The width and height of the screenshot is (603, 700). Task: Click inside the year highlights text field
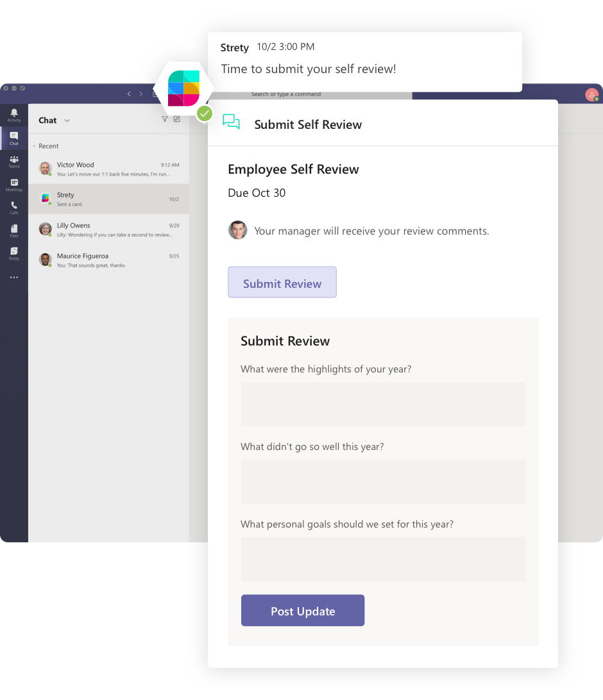(x=383, y=404)
